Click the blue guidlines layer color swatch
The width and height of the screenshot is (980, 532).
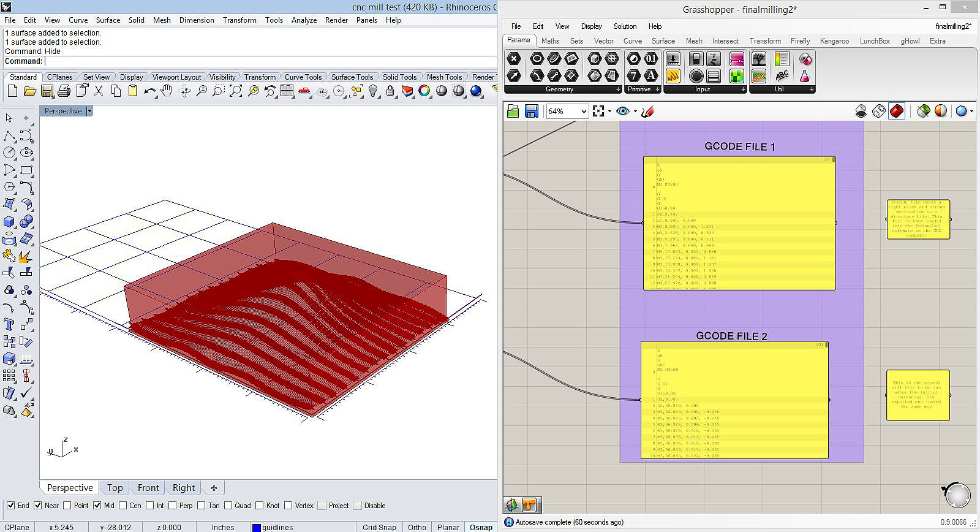257,527
